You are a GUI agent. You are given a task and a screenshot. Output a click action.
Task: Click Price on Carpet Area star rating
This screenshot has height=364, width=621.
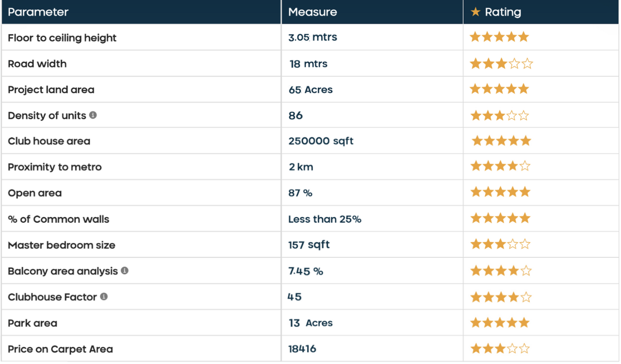tap(500, 349)
